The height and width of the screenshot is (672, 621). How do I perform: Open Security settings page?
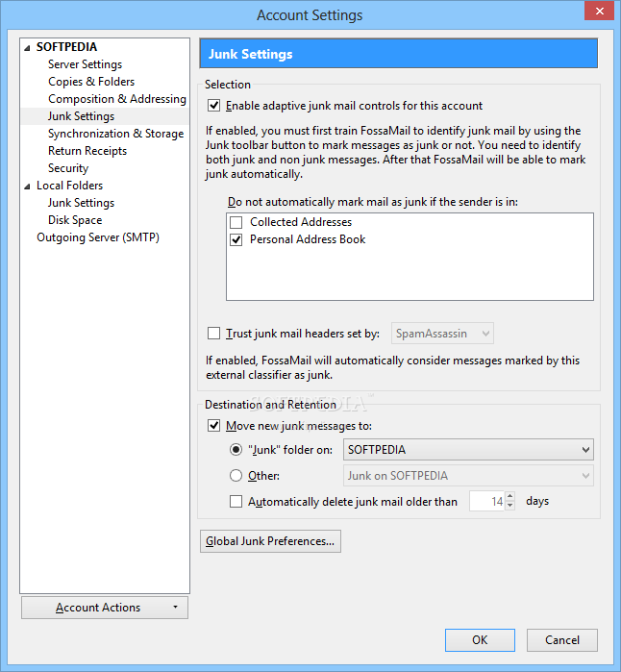pos(68,168)
